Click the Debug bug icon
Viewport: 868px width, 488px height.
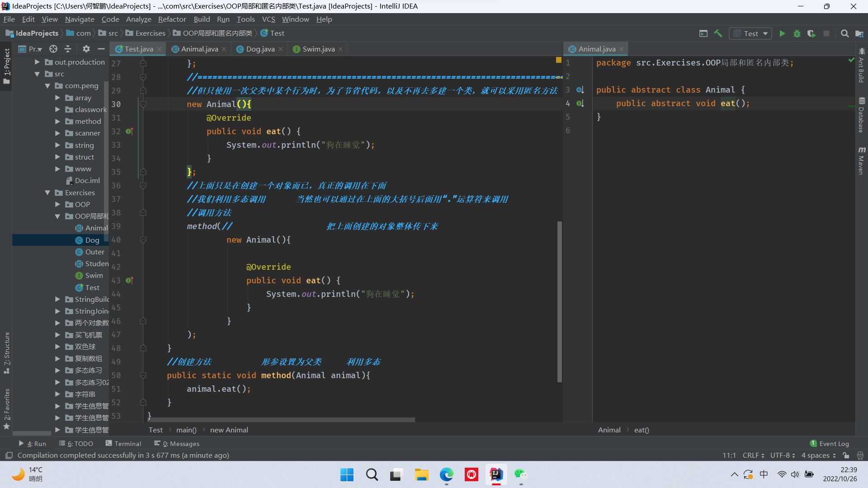click(x=797, y=33)
